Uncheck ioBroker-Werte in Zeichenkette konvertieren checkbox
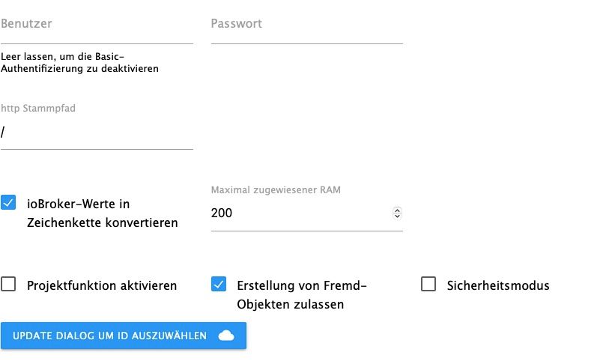Viewport: 603px width, 364px height. click(8, 202)
